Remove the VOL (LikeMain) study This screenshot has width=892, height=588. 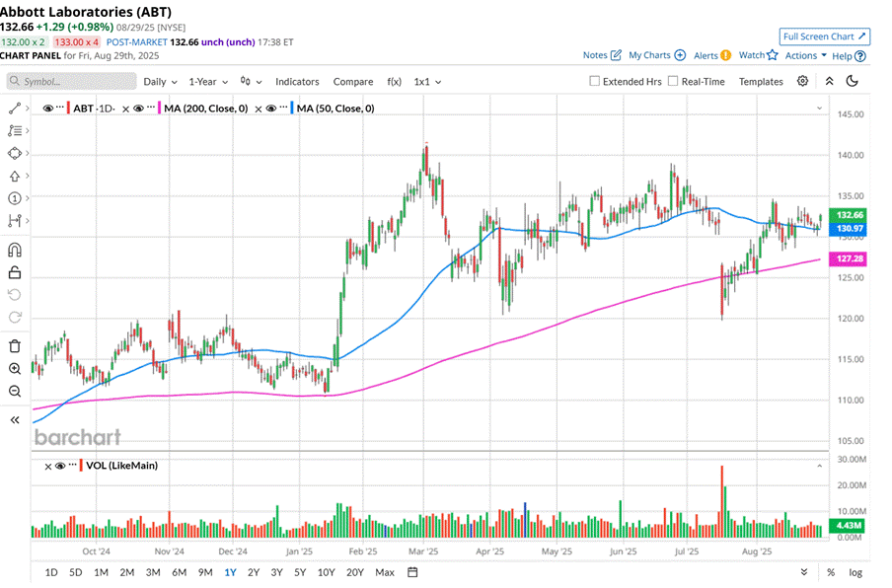click(x=48, y=467)
